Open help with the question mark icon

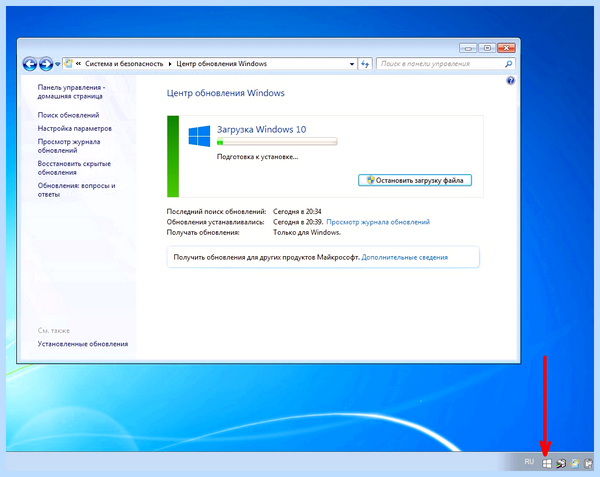tap(510, 81)
